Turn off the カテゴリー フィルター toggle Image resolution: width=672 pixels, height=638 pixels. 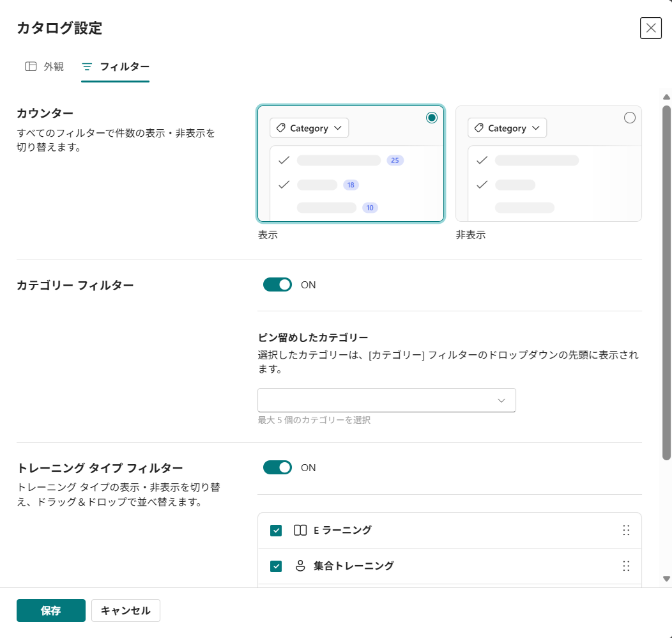coord(277,284)
